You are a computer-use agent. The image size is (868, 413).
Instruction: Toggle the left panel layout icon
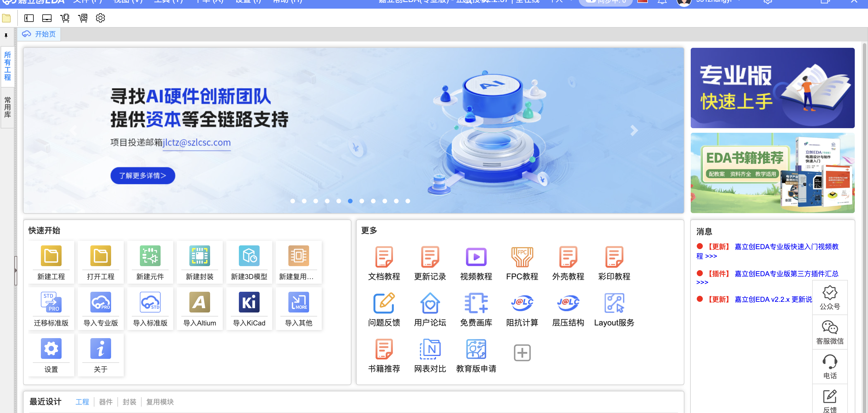tap(29, 18)
